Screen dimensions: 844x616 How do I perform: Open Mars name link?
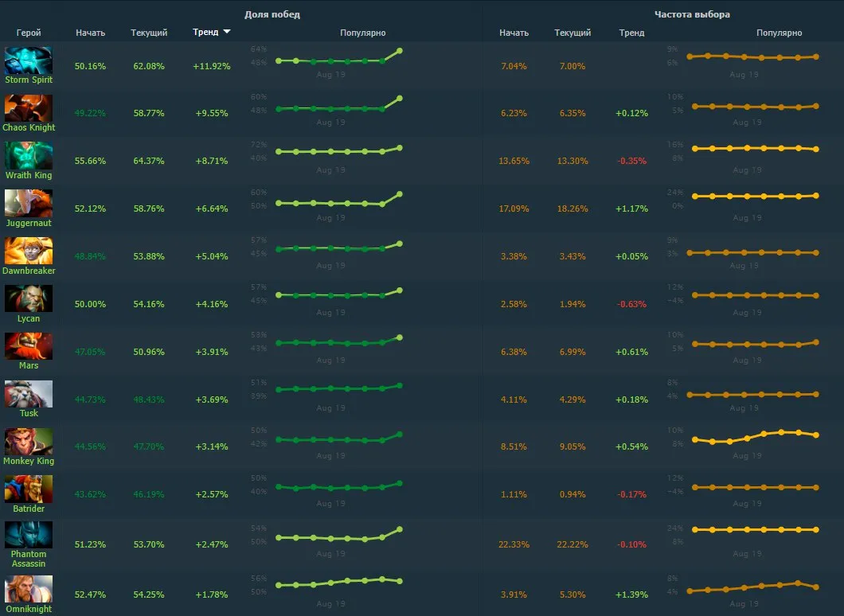(29, 365)
